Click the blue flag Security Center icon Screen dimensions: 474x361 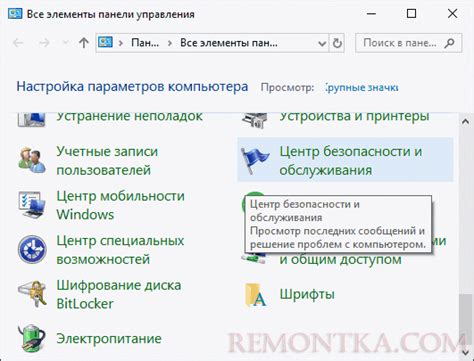(x=255, y=160)
